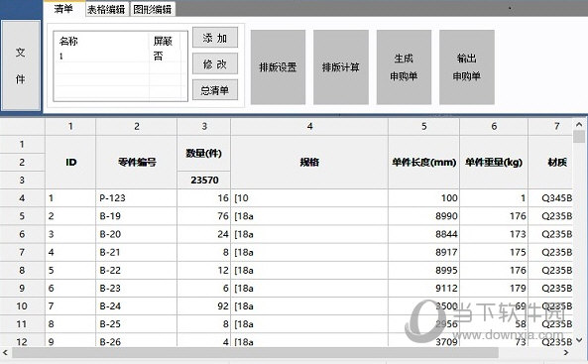Select part number cell B-25
Viewport: 588px width, 364px height.
(x=137, y=324)
